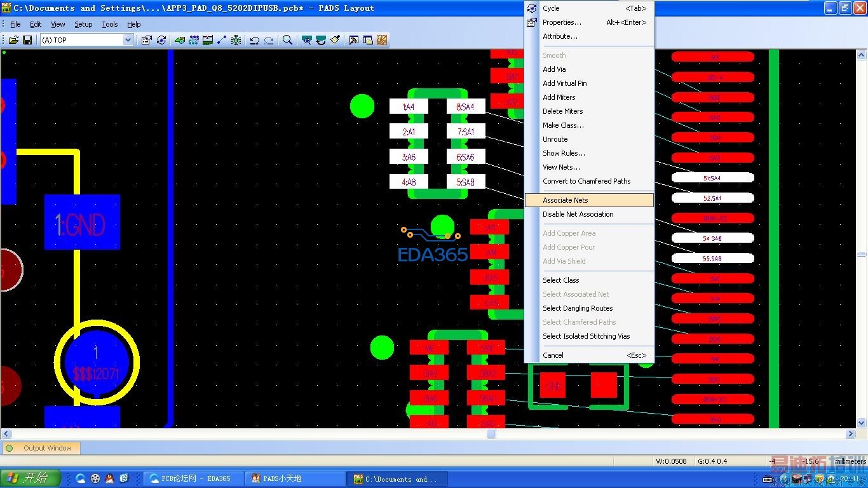Open the QQ penguin quick launch icon

tap(109, 478)
